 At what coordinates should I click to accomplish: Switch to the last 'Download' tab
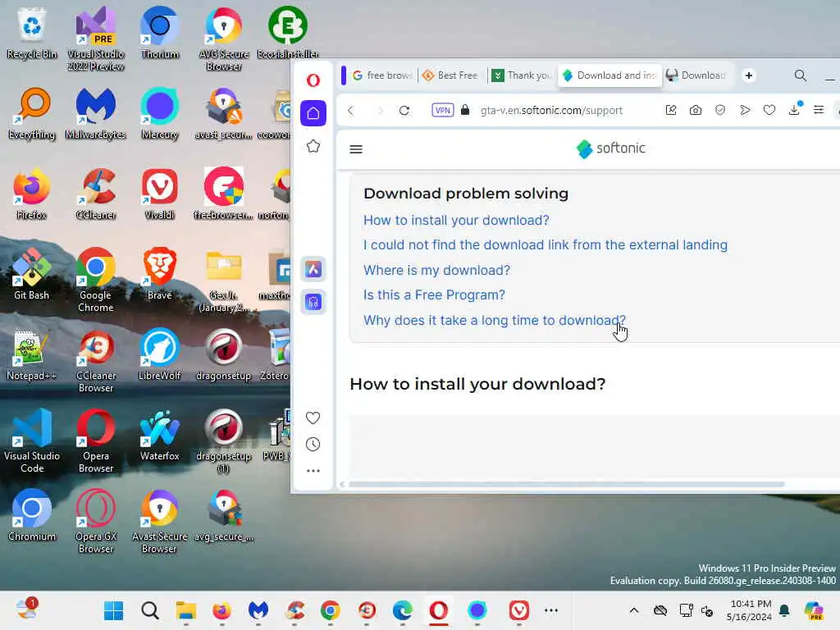point(697,75)
